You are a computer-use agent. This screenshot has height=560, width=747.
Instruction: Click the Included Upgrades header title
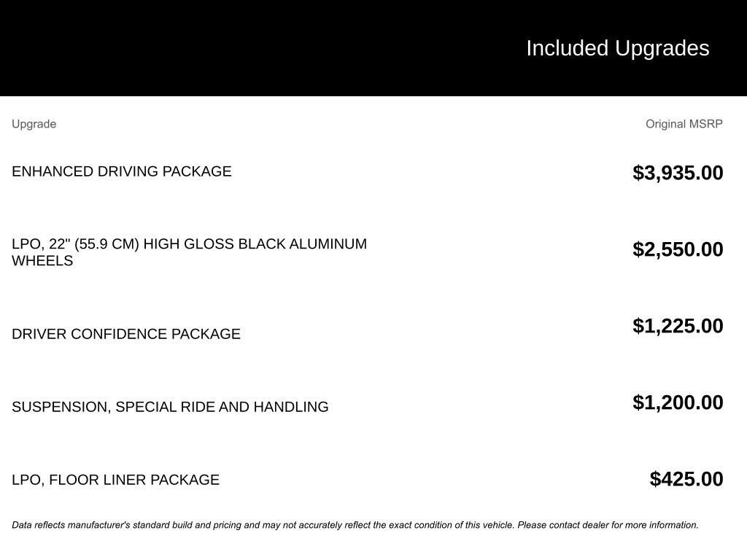(617, 49)
